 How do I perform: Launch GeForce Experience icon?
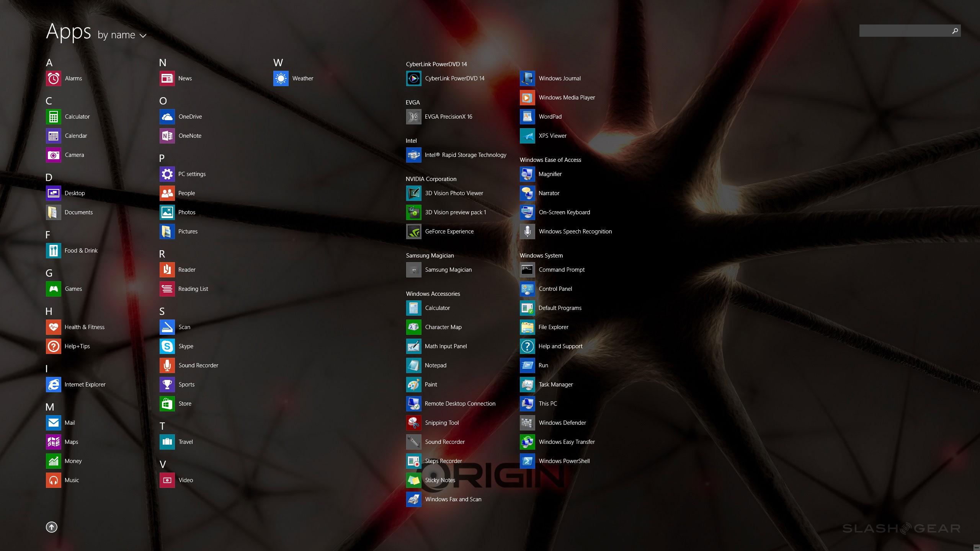(x=414, y=231)
